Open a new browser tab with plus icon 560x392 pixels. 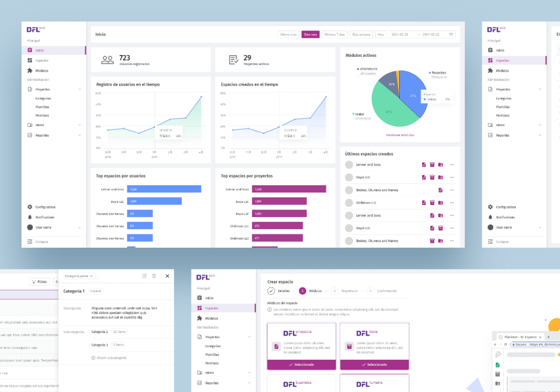[x=549, y=337]
